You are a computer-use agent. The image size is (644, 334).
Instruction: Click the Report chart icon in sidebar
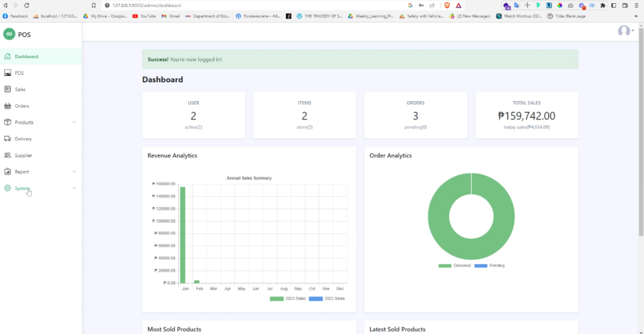click(x=8, y=171)
